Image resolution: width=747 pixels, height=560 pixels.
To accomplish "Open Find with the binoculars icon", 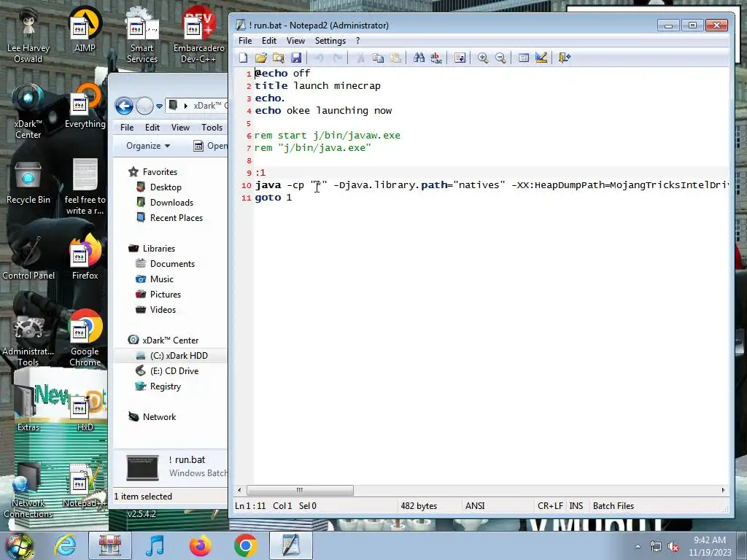I will pos(419,58).
